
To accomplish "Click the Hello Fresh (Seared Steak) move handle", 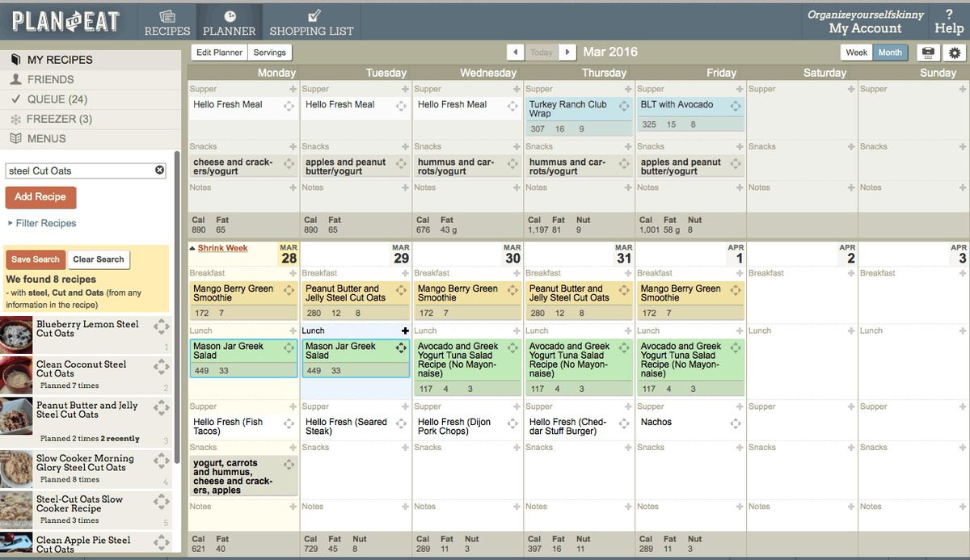I will 401,423.
